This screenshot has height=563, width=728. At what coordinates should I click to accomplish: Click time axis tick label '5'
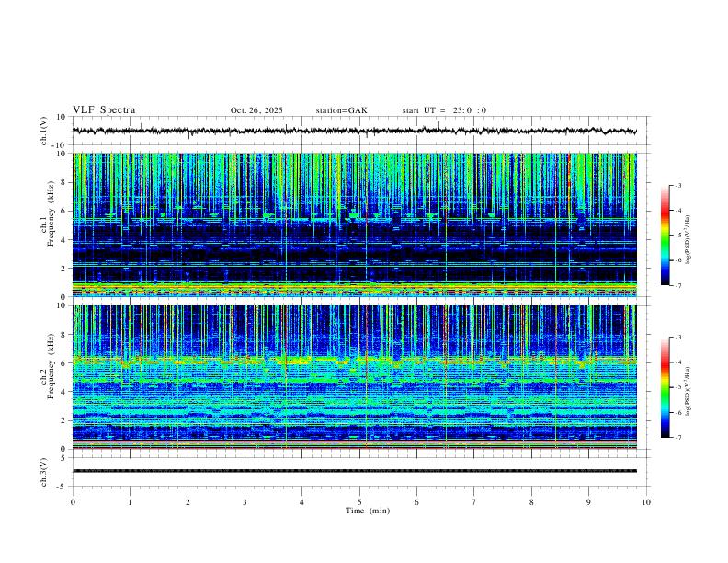[x=359, y=502]
